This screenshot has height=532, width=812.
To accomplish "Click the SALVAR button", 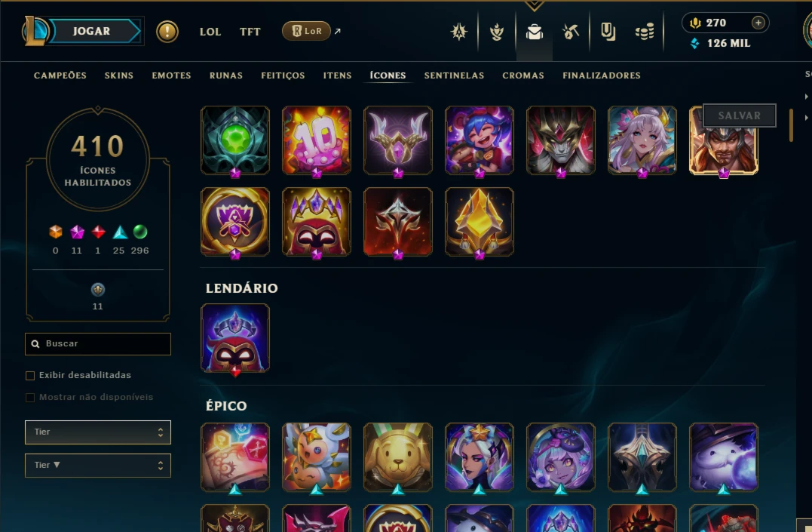I will click(739, 115).
